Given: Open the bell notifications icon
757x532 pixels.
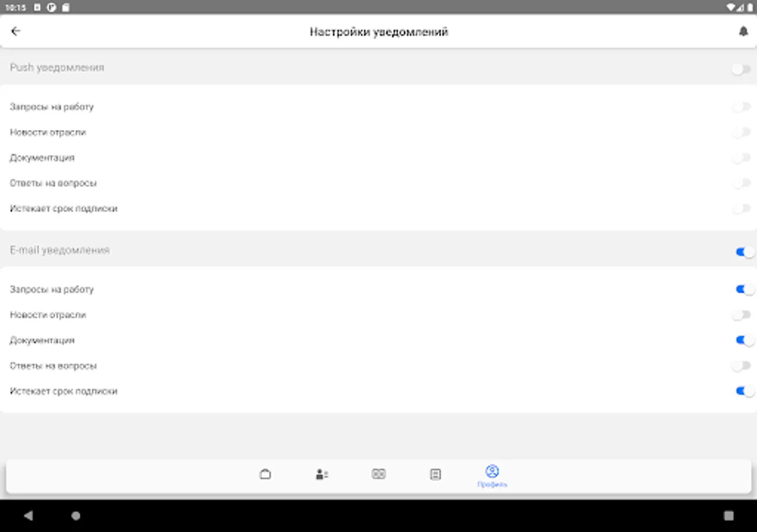Looking at the screenshot, I should point(743,32).
